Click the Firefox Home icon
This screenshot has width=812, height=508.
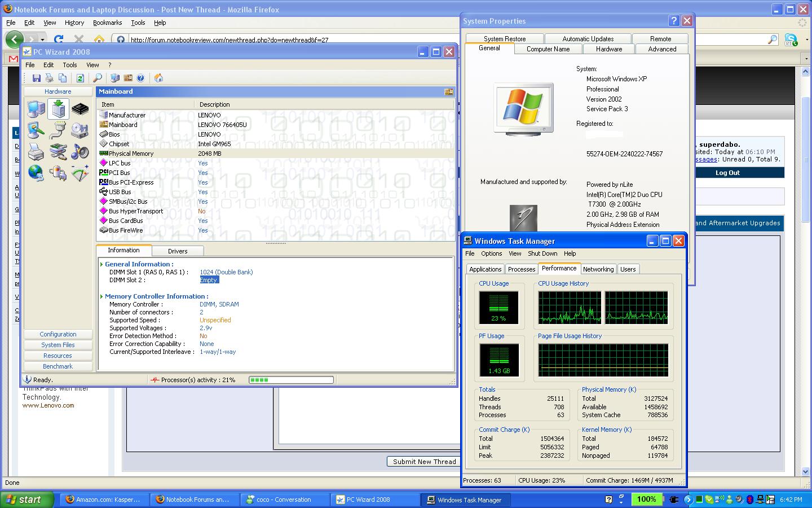click(x=99, y=40)
